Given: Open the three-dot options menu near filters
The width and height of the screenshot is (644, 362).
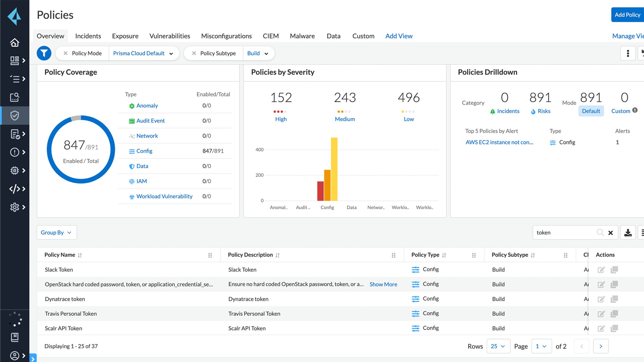Looking at the screenshot, I should point(628,53).
